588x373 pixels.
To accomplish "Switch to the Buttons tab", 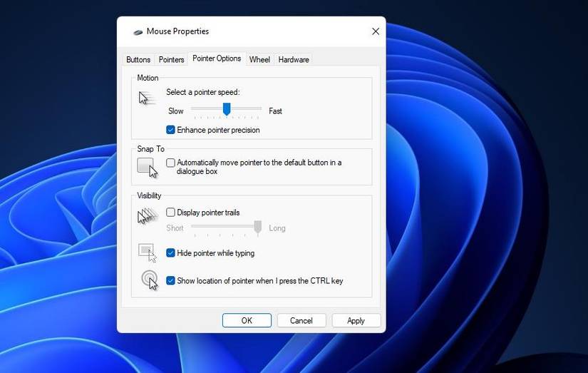I will click(x=138, y=60).
